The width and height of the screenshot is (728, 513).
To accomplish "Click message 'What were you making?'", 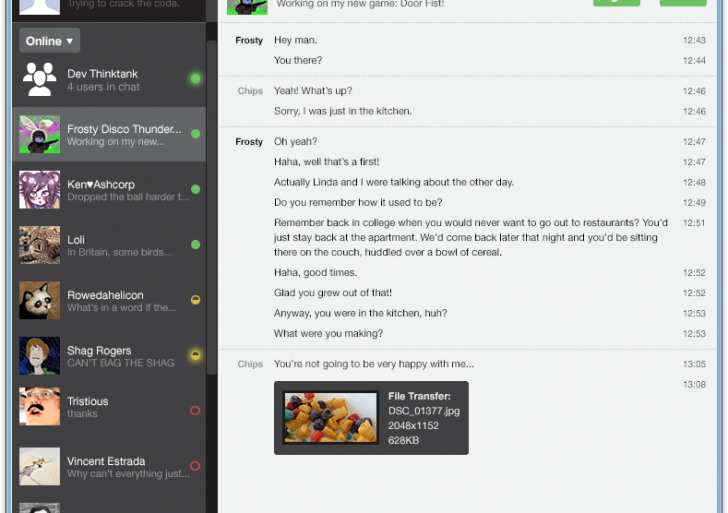I will (x=328, y=333).
